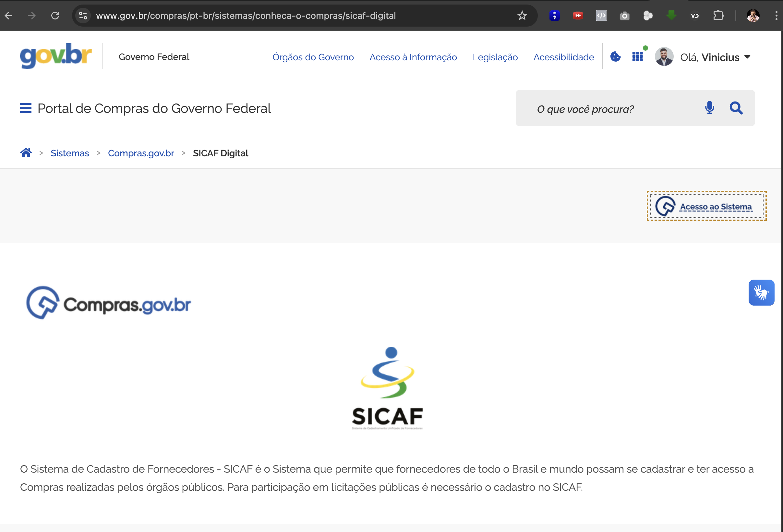
Task: Click Governo Federal header text
Action: (154, 57)
